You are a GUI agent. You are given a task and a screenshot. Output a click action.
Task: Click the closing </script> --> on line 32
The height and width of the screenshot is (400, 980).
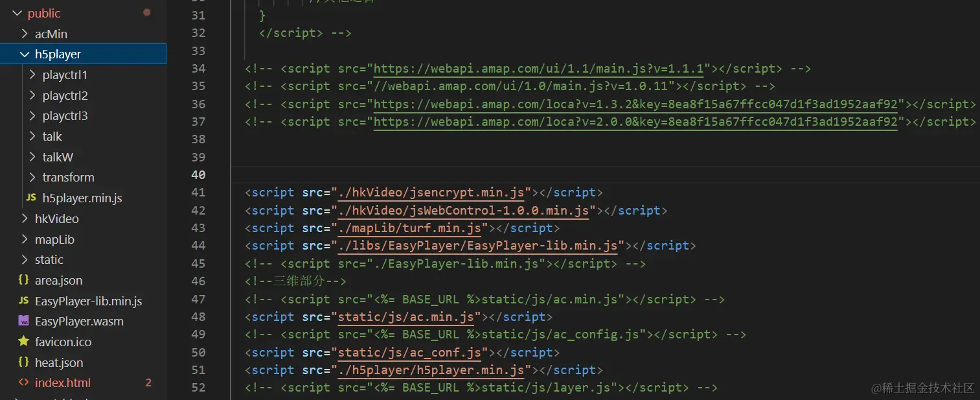tap(305, 33)
